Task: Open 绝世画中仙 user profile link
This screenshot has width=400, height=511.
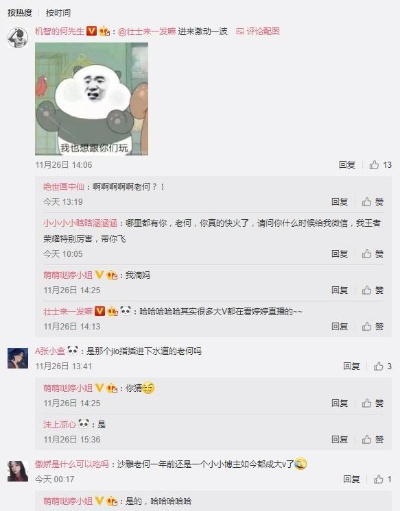Action: (x=64, y=187)
